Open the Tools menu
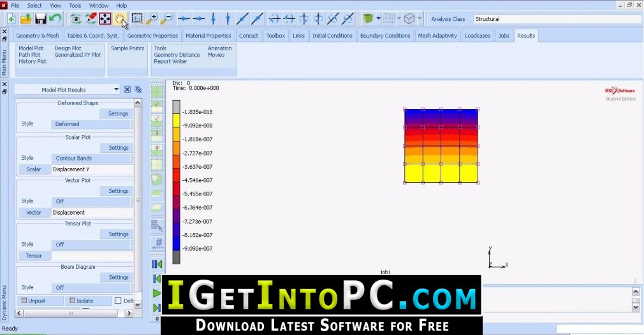Viewport: 644px width, 335px height. [x=75, y=5]
